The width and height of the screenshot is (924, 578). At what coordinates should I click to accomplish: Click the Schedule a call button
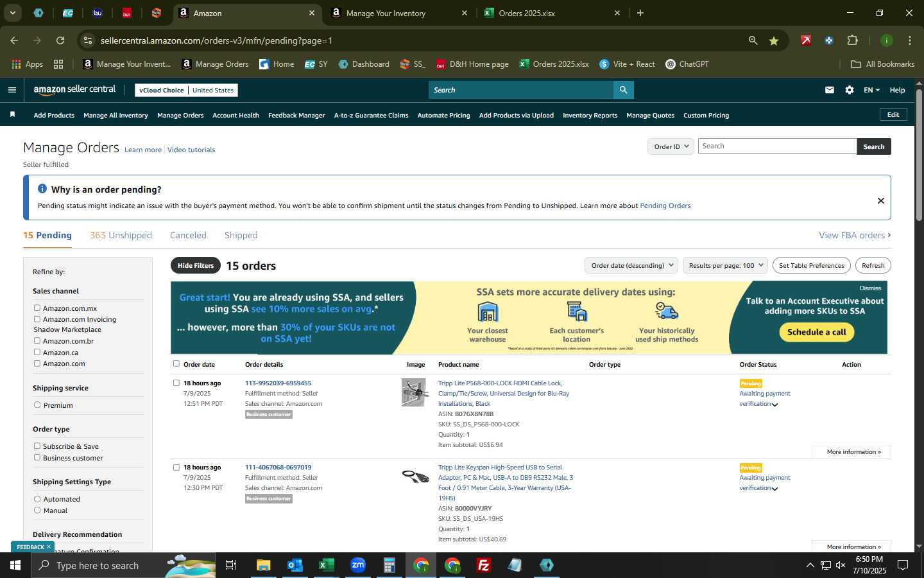(x=816, y=332)
